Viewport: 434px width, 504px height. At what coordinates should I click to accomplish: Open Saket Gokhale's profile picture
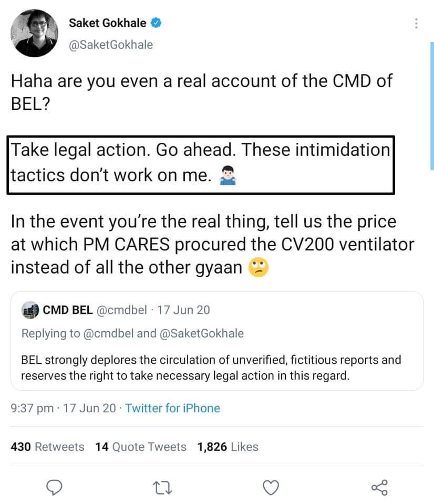coord(34,33)
